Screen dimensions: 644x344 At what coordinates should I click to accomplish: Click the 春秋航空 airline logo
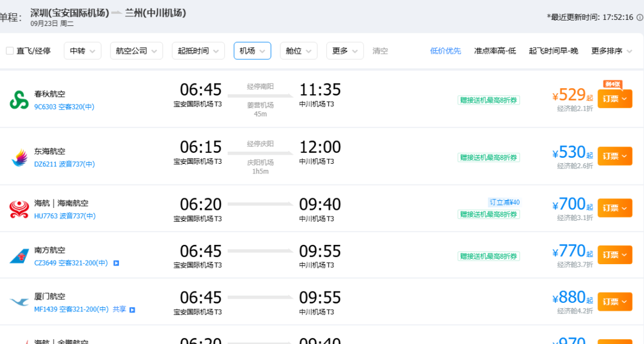[19, 100]
